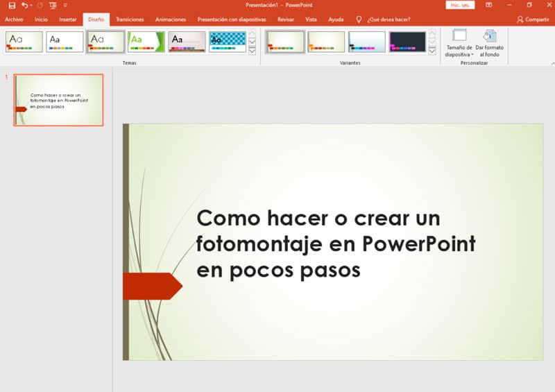Screen dimensions: 555x392
Task: Open the Ayuda tab
Action: pos(336,19)
